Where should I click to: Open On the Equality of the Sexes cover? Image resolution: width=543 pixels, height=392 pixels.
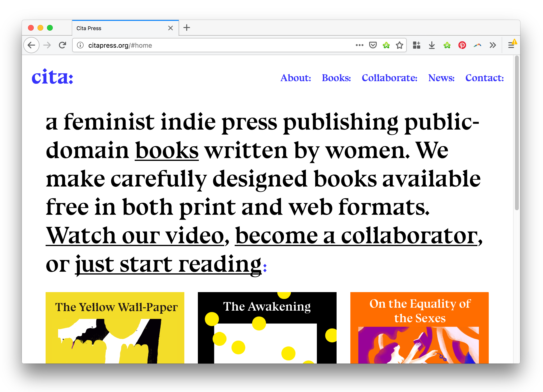[x=419, y=328]
